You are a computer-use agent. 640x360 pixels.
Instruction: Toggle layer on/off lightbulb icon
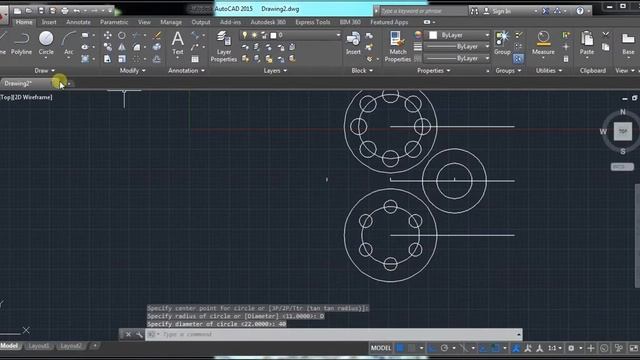click(244, 36)
